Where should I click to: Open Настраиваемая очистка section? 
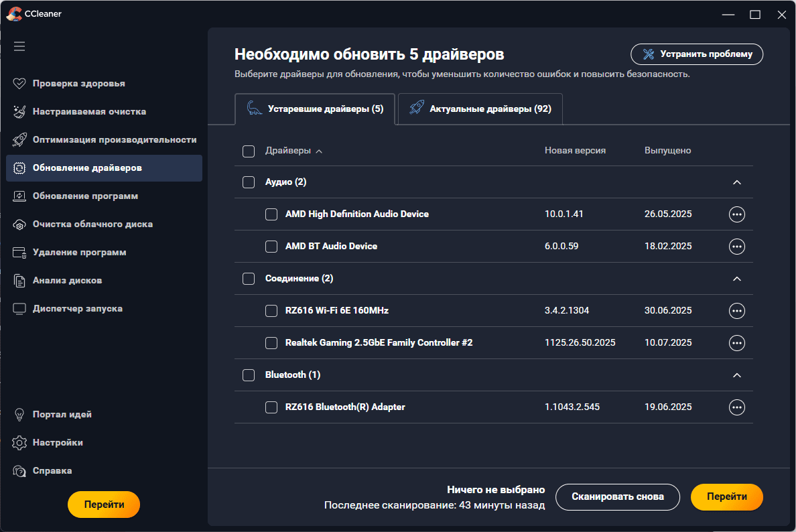point(104,112)
